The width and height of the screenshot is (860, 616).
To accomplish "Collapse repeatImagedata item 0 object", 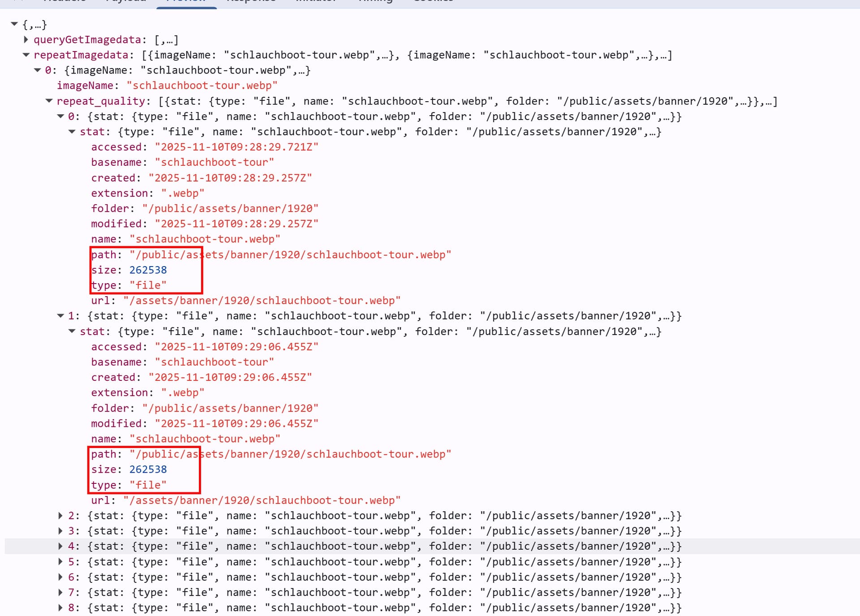I will 38,70.
